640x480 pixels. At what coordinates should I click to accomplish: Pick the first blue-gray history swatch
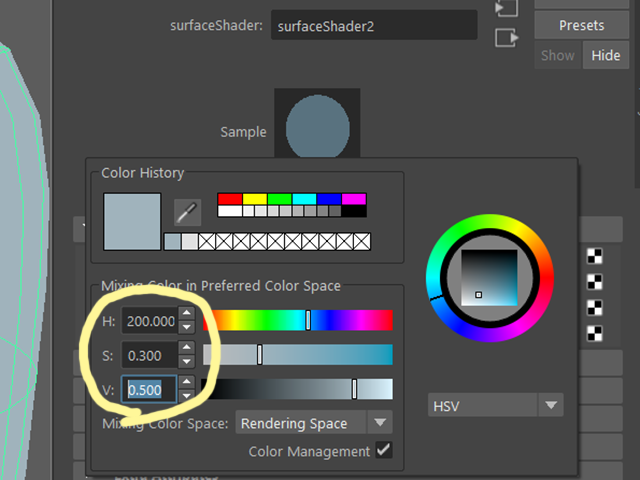pos(172,242)
